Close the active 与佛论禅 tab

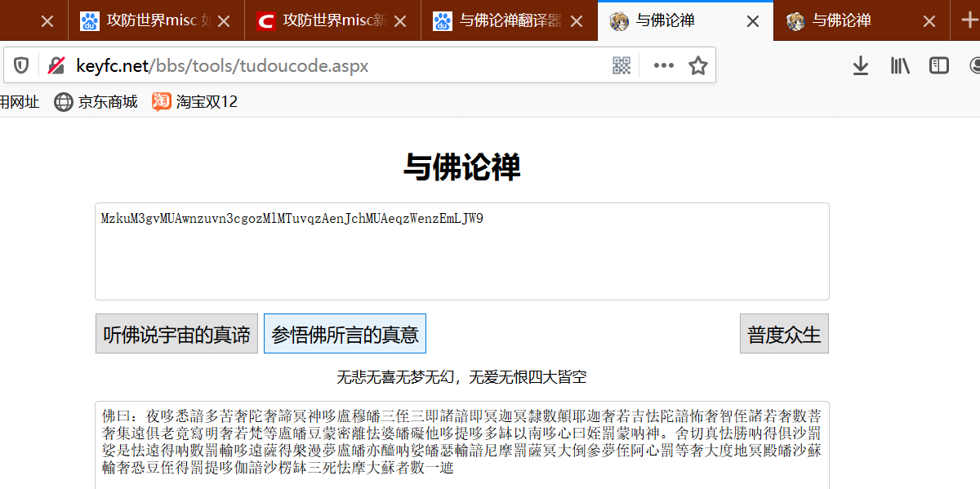click(754, 21)
